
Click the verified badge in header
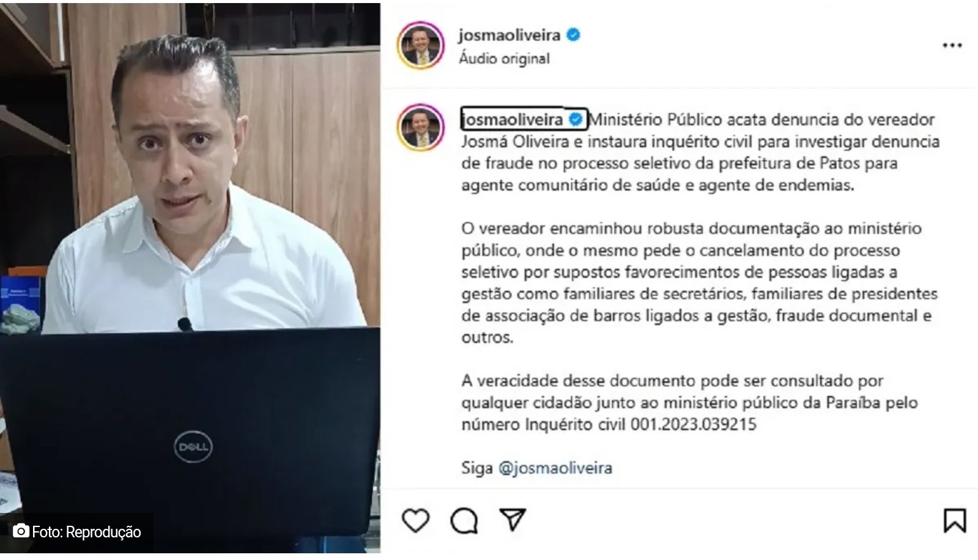[x=573, y=35]
